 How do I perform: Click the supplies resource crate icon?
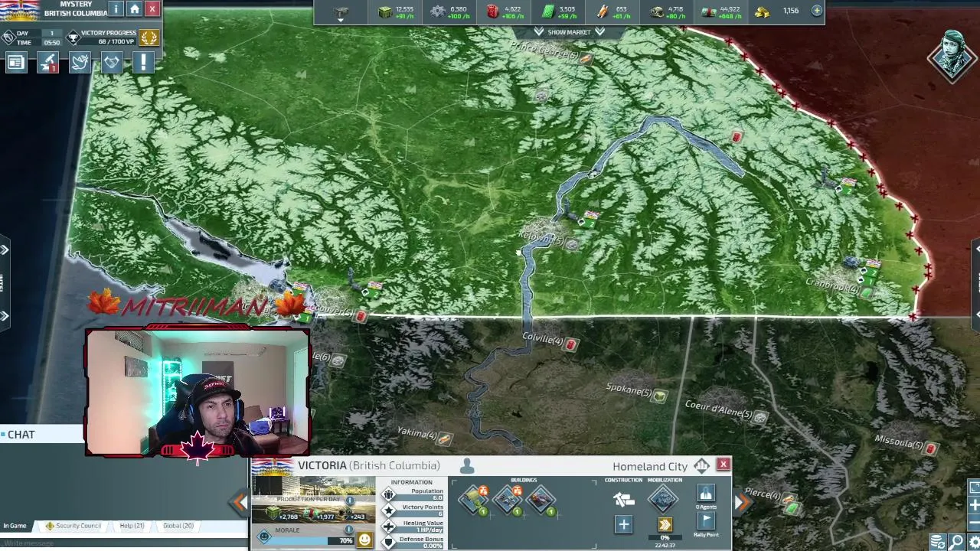(x=385, y=11)
